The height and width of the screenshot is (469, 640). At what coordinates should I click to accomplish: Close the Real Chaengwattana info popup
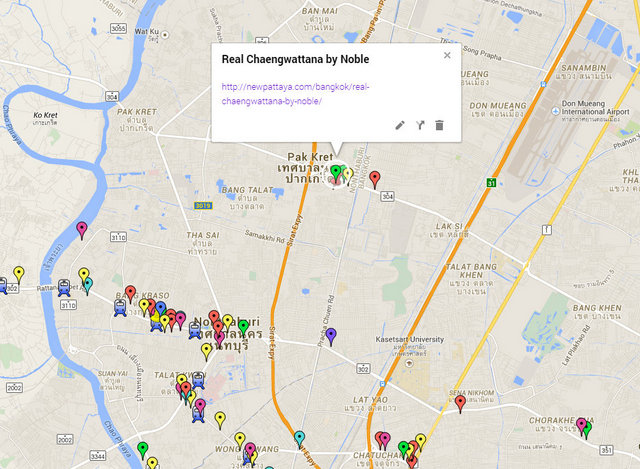[447, 55]
